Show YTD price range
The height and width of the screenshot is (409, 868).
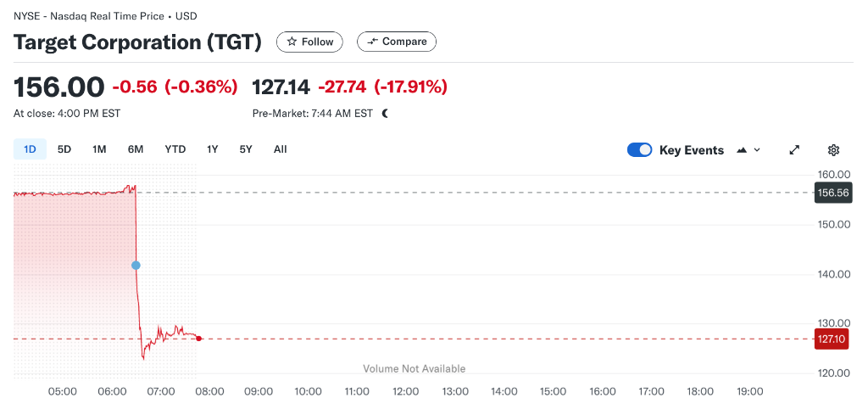pos(175,149)
